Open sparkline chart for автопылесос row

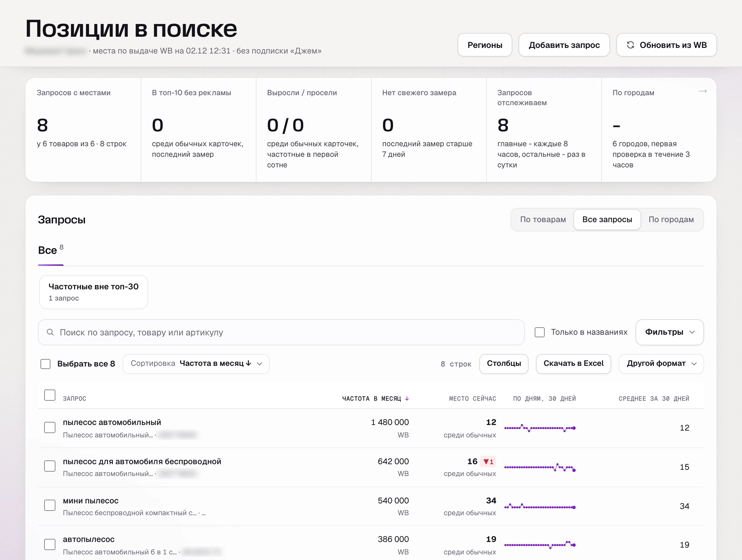540,545
